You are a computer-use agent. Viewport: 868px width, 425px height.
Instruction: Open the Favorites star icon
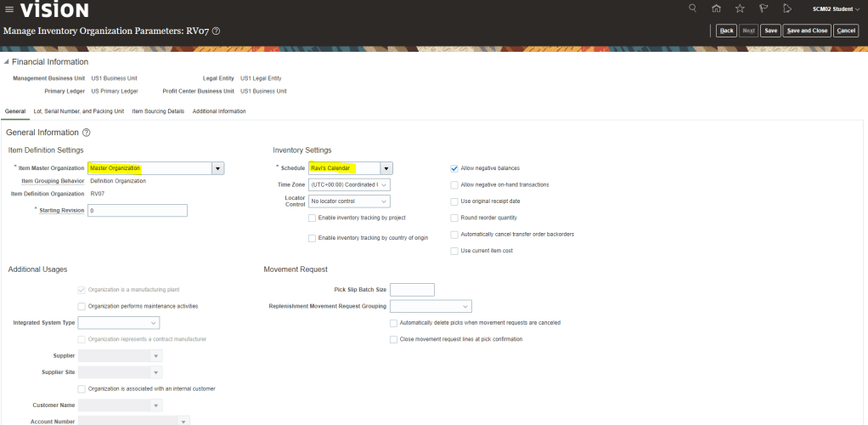point(740,9)
